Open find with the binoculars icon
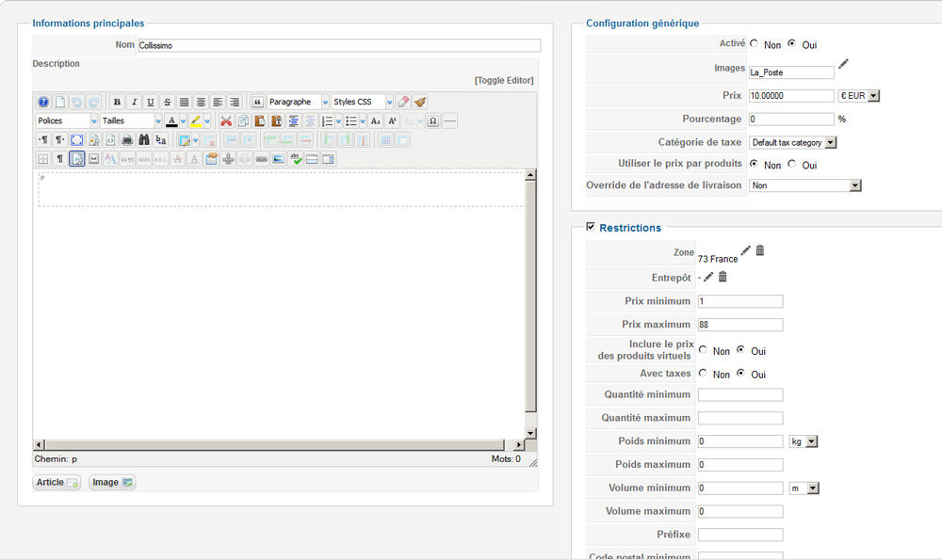 [x=144, y=140]
